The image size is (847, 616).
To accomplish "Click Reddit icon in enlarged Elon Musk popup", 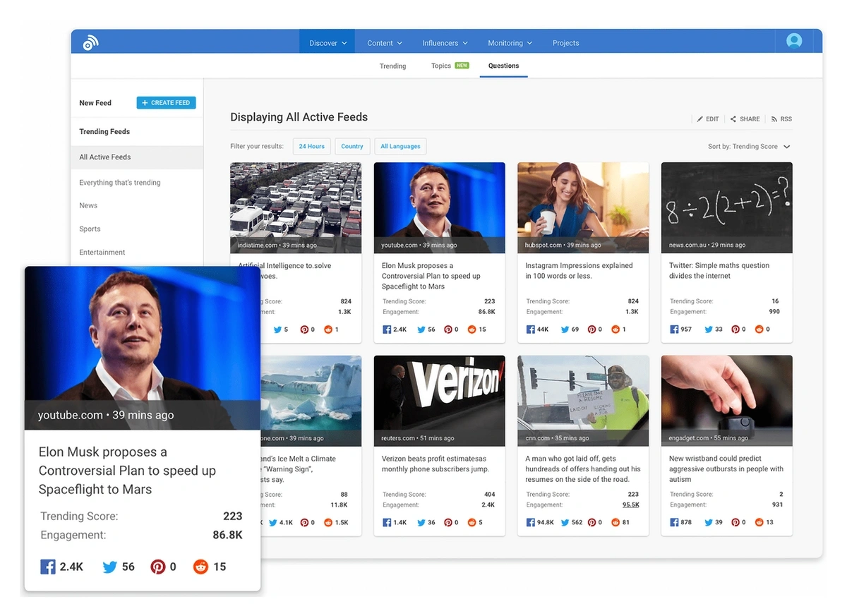I will coord(201,567).
